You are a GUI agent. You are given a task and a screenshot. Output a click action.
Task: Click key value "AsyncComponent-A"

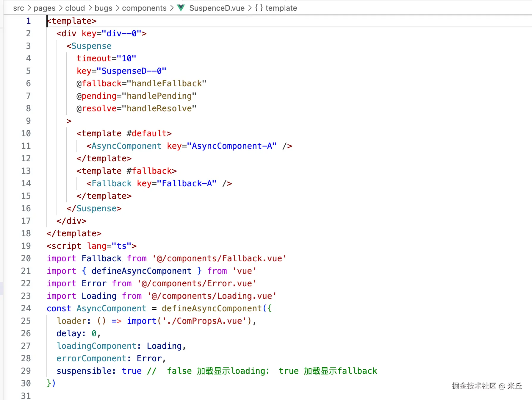pos(232,146)
